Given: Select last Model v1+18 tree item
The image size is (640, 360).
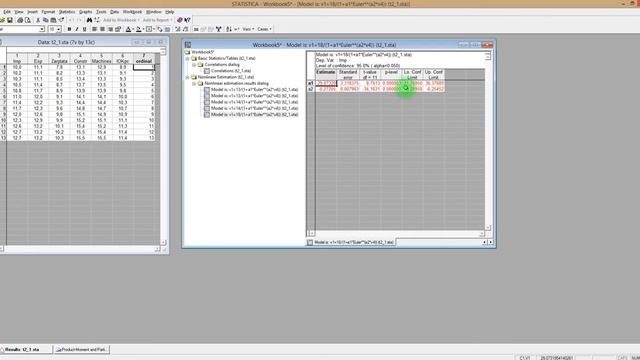Looking at the screenshot, I should [254, 115].
